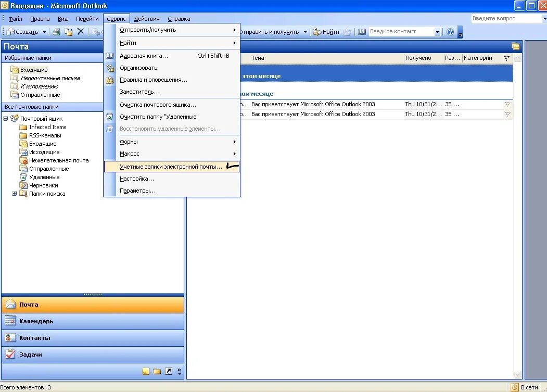Image resolution: width=547 pixels, height=392 pixels.
Task: Click Configure buttons chevron in navigation pane
Action: pos(180,371)
